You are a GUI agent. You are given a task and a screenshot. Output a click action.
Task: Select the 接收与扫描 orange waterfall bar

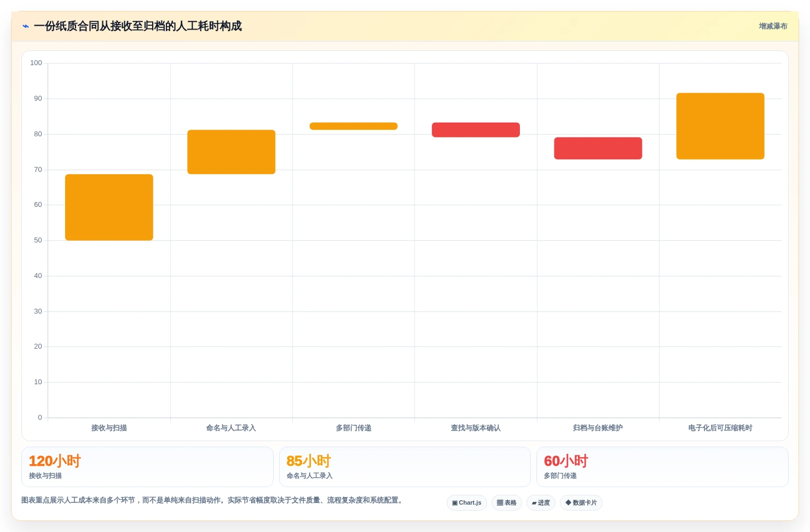(x=109, y=207)
